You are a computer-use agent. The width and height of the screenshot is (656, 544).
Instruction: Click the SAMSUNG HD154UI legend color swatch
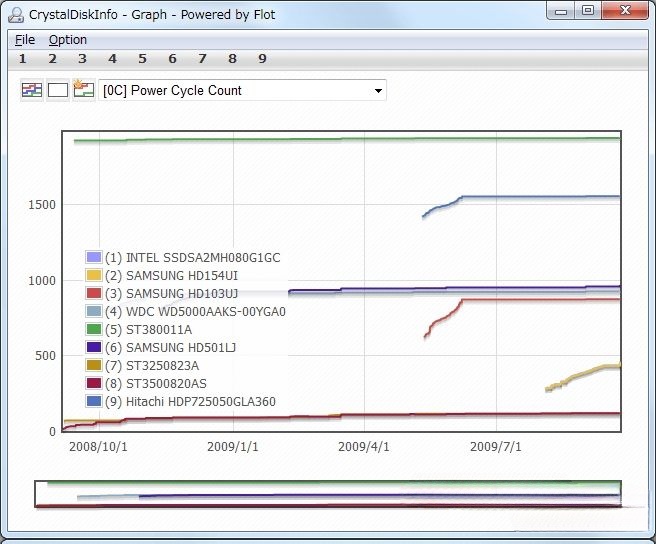[x=94, y=275]
